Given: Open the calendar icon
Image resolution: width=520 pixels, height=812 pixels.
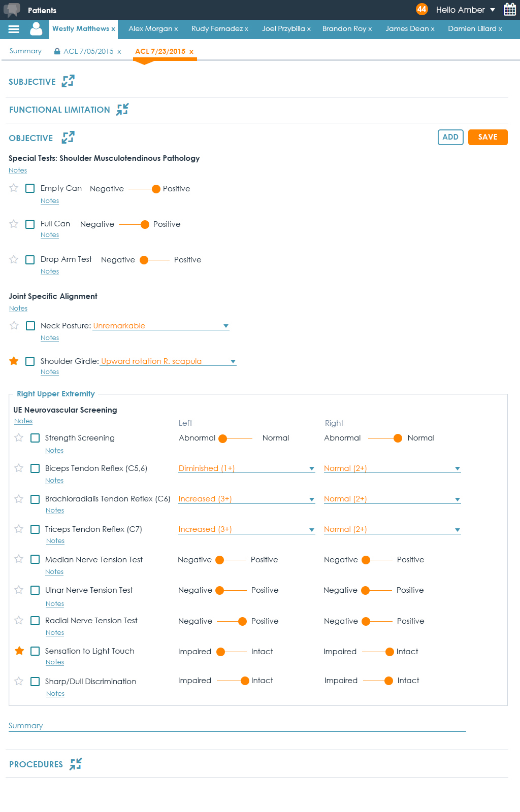Looking at the screenshot, I should tap(510, 10).
